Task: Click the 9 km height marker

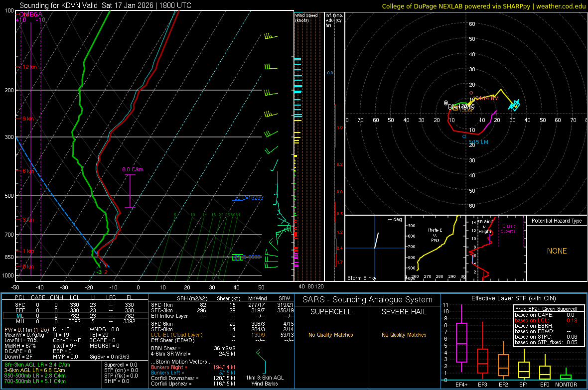Action: [x=28, y=119]
